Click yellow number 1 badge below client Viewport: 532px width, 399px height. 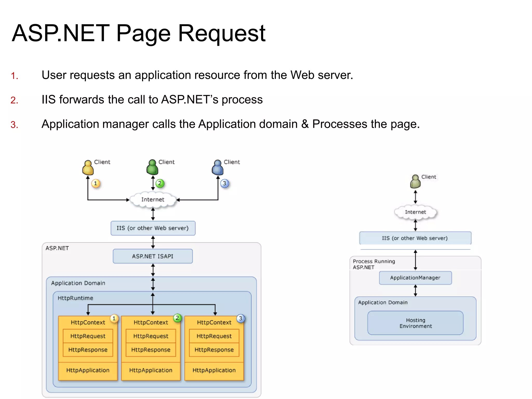click(x=96, y=183)
